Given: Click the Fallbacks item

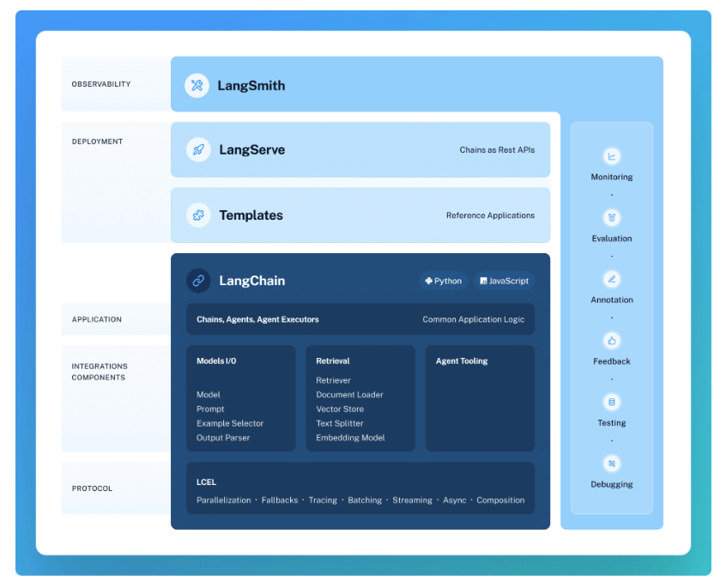Looking at the screenshot, I should (280, 500).
